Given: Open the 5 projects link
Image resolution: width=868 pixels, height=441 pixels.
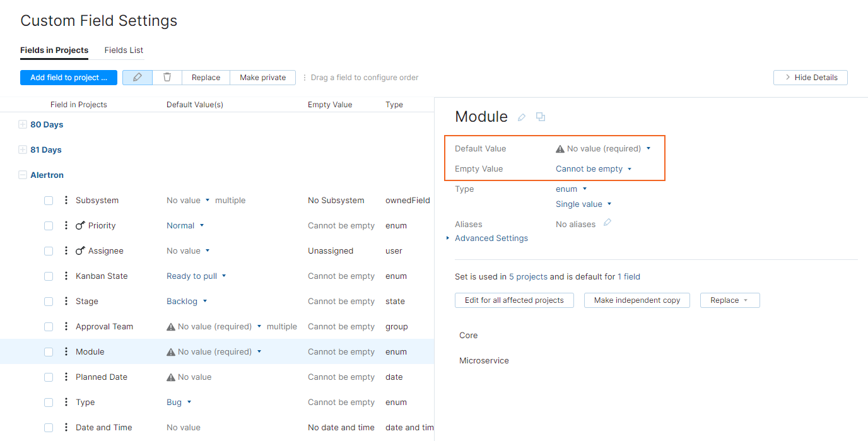Looking at the screenshot, I should pos(528,276).
